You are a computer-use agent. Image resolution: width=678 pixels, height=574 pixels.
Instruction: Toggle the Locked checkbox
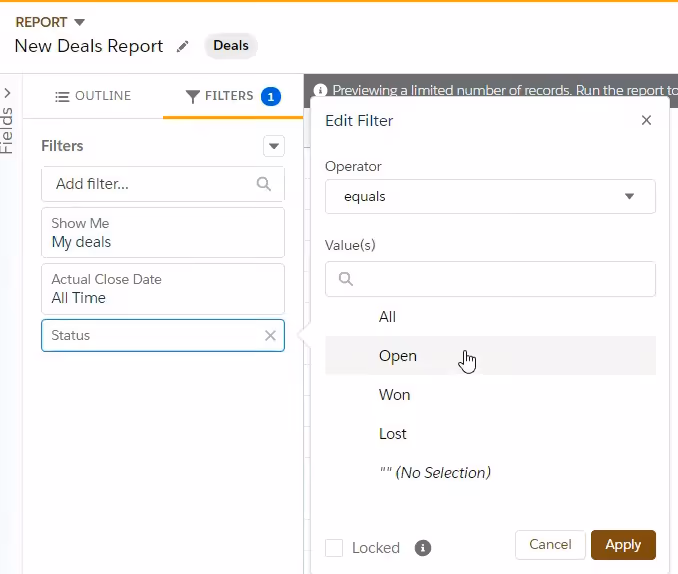coord(334,548)
